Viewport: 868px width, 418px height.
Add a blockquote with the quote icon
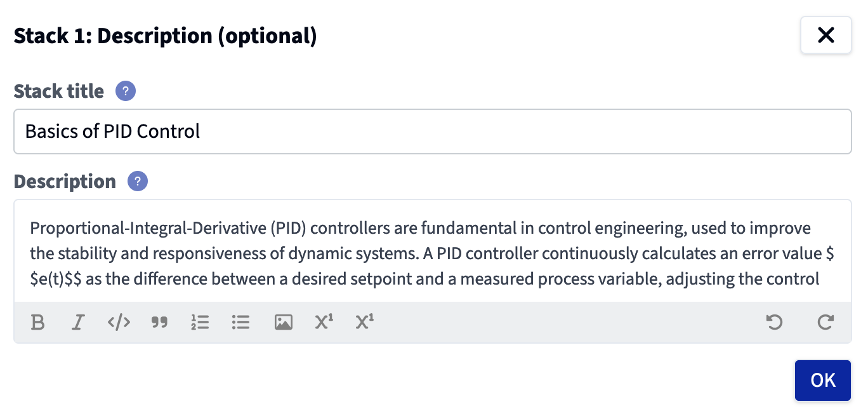(x=159, y=323)
